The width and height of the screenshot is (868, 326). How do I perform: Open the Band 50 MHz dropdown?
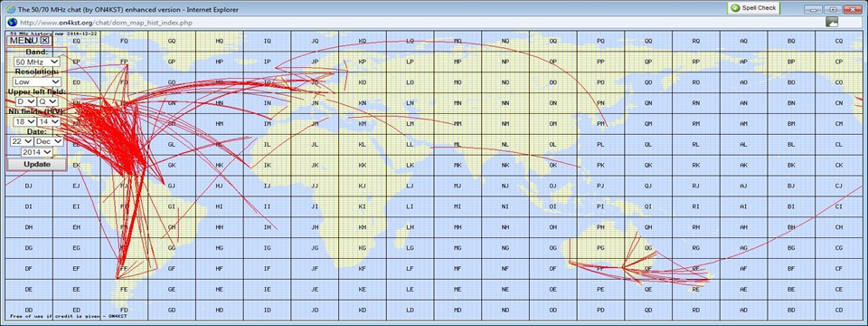(37, 62)
